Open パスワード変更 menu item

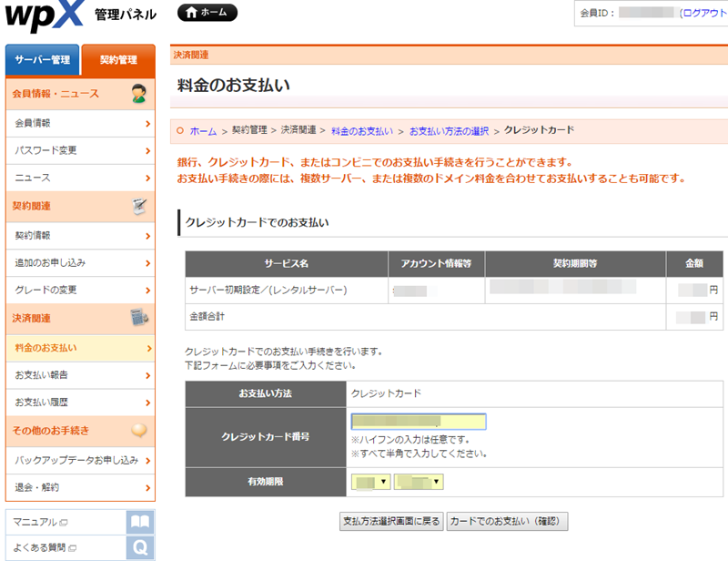80,150
